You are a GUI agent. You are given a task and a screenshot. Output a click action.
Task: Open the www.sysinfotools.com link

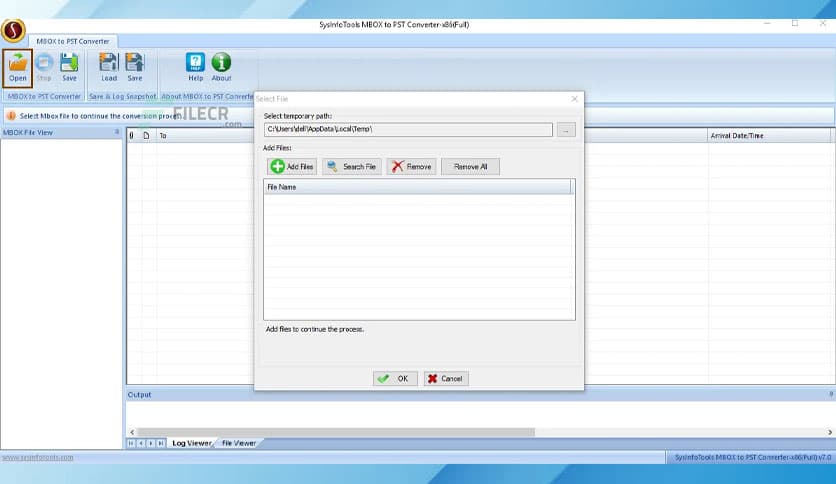(37, 457)
